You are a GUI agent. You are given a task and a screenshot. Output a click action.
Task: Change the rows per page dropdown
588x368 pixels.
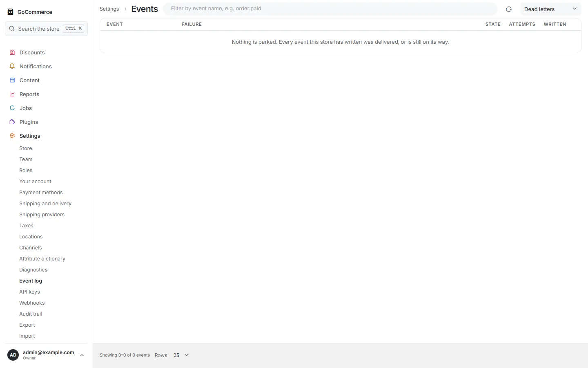(181, 355)
